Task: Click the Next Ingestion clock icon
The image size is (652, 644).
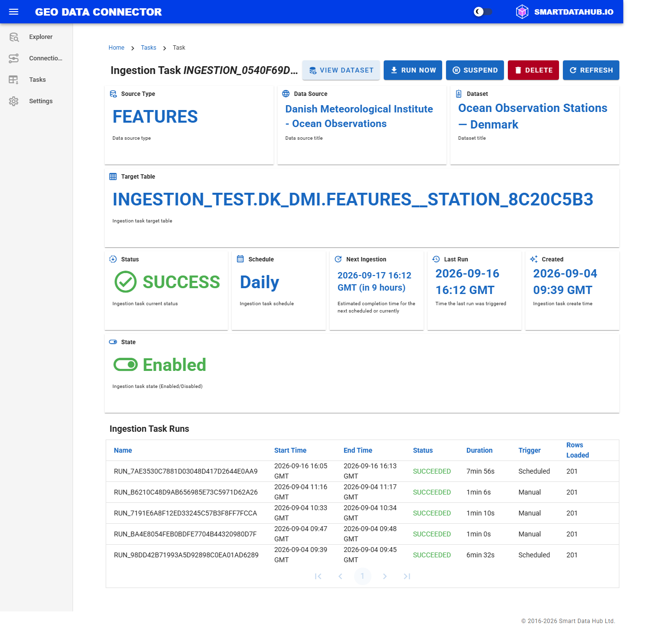Action: coord(338,259)
